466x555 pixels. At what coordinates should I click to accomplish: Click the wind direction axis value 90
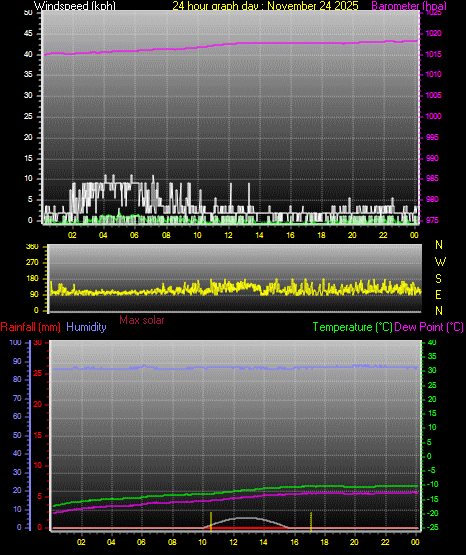click(x=34, y=294)
